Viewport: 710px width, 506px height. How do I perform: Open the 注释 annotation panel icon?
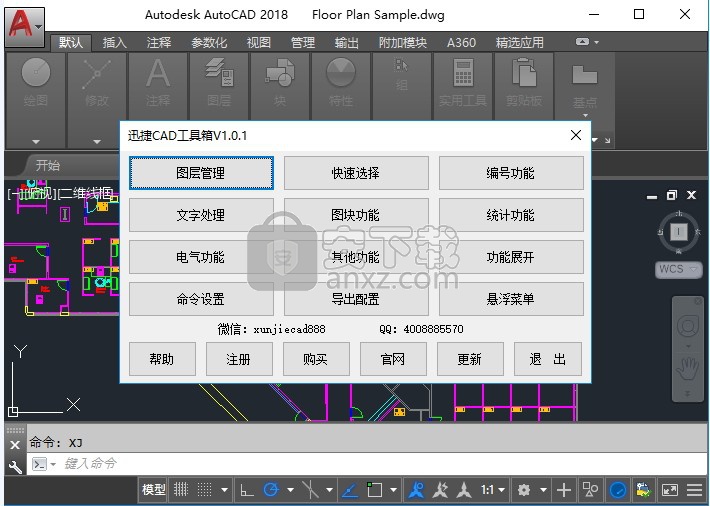tap(158, 83)
